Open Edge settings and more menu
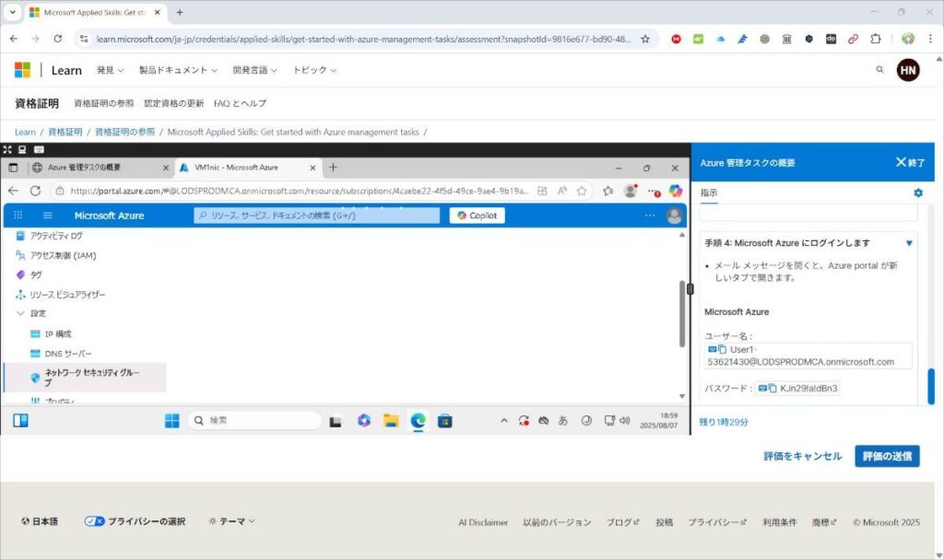This screenshot has width=944, height=560. point(654,192)
